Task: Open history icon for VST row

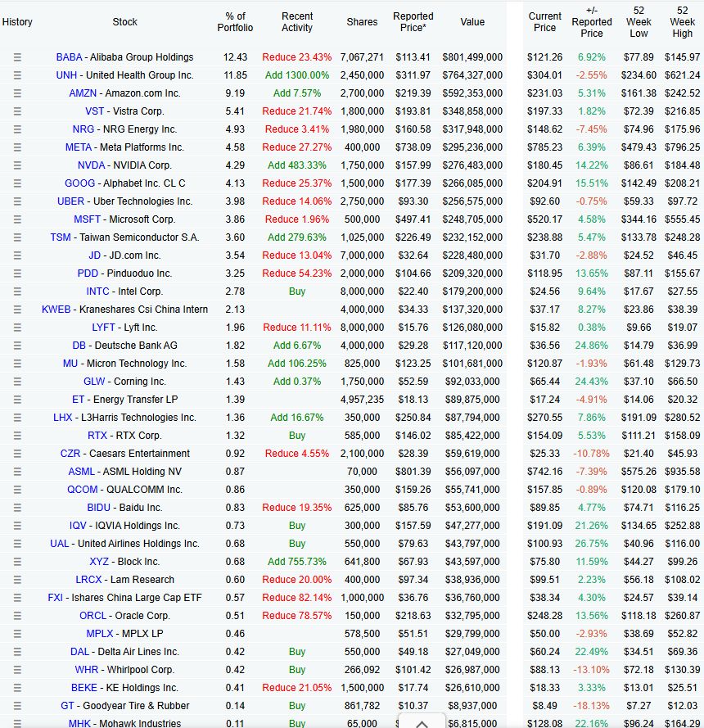Action: (x=18, y=111)
